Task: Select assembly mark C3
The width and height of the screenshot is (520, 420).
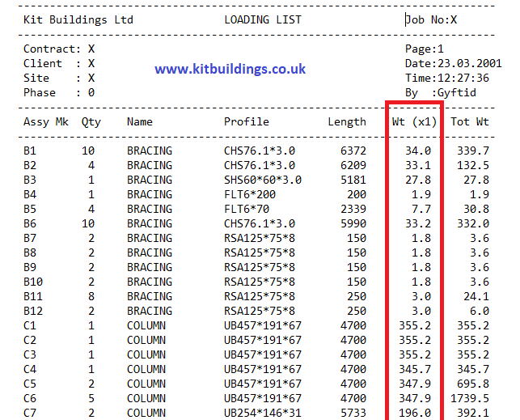Action: 29,354
